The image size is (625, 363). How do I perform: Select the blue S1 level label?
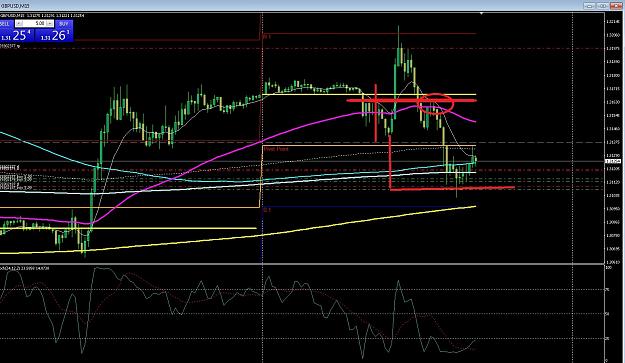[x=267, y=210]
